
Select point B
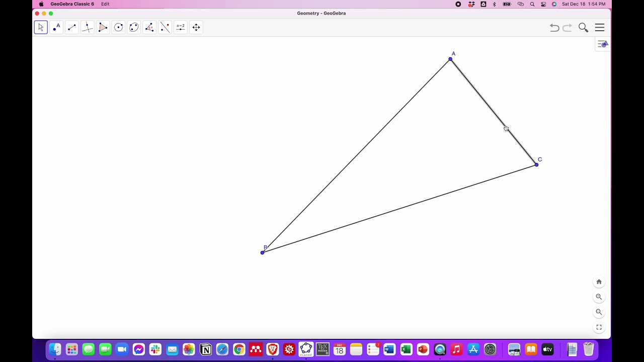(262, 252)
